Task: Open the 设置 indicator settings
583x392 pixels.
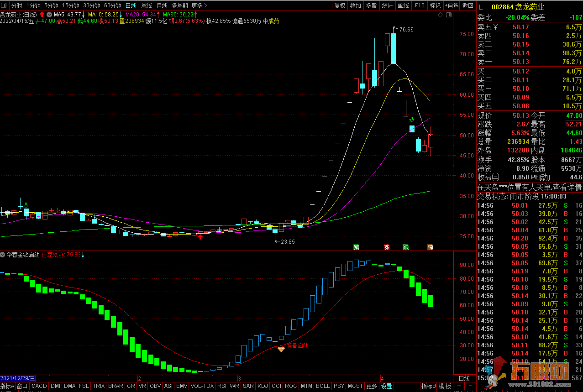Action: click(x=387, y=386)
